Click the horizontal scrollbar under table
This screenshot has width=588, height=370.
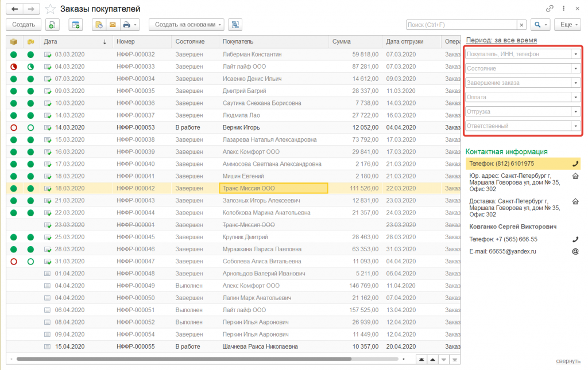(x=184, y=359)
